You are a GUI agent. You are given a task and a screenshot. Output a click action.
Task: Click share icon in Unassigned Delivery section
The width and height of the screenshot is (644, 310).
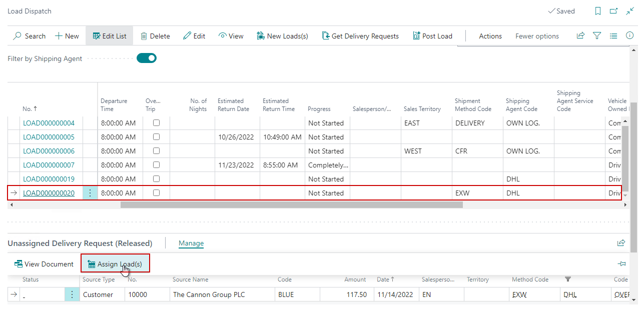(621, 243)
